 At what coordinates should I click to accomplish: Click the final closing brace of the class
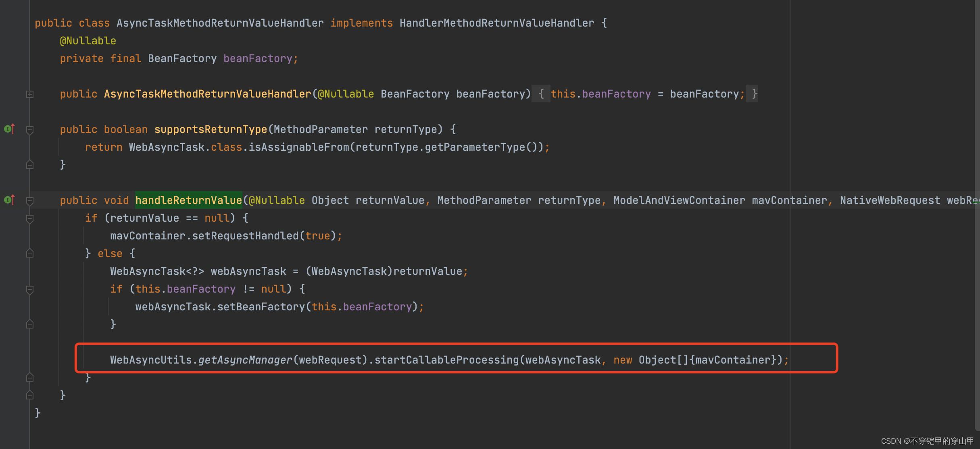(x=38, y=413)
